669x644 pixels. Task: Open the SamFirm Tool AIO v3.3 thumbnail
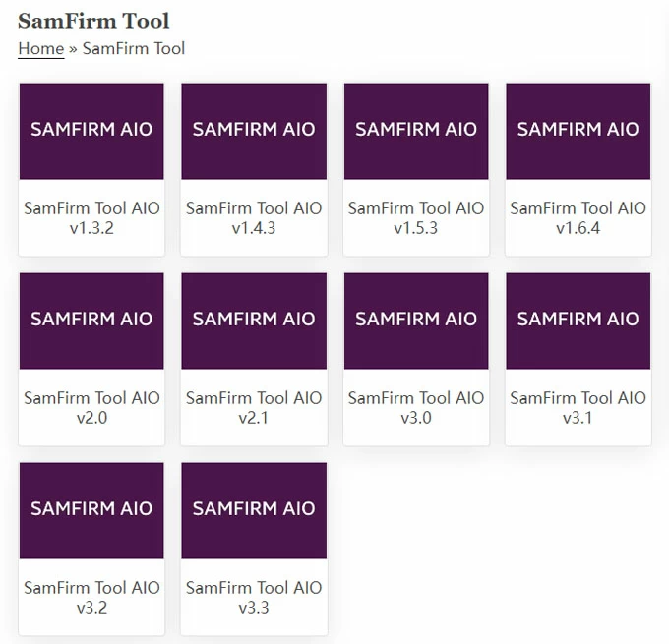coord(254,510)
